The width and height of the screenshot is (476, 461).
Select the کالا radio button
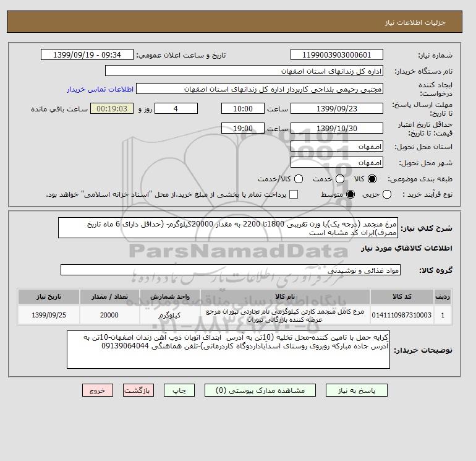(x=372, y=179)
